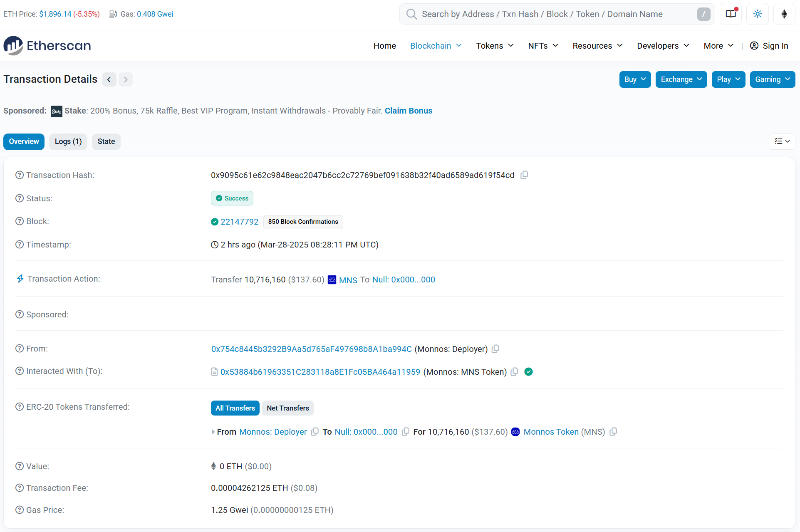Open the Gaming dropdown button
The width and height of the screenshot is (800, 532).
(x=773, y=79)
